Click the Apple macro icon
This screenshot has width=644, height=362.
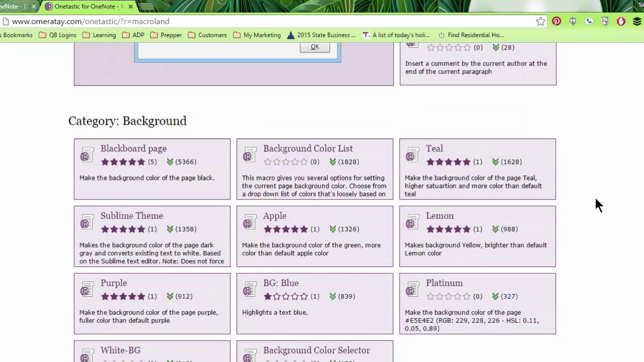pos(250,222)
